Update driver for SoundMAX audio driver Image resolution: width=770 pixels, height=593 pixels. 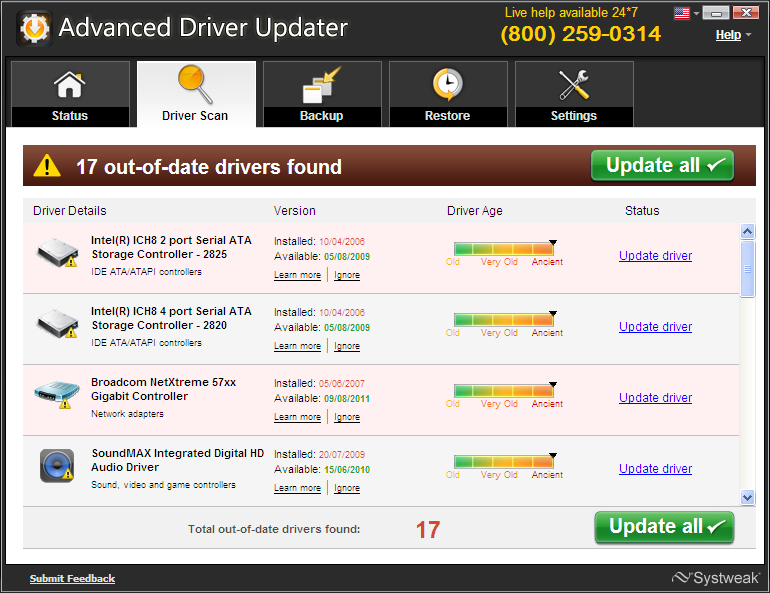pyautogui.click(x=655, y=469)
